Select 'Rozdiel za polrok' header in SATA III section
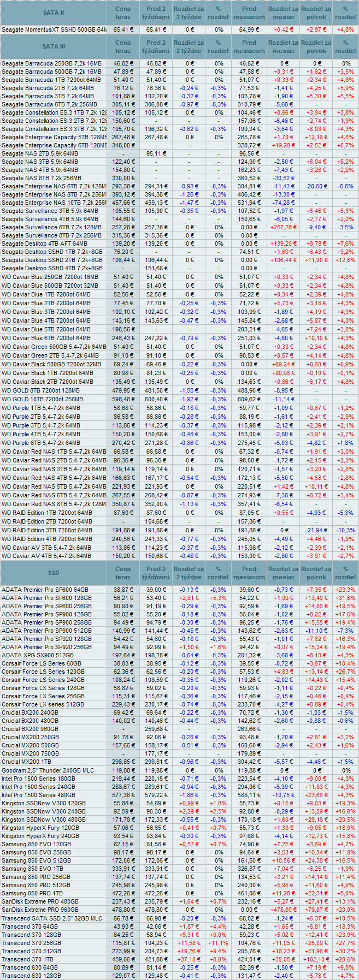Screen dimensions: 359x980 click(x=316, y=47)
